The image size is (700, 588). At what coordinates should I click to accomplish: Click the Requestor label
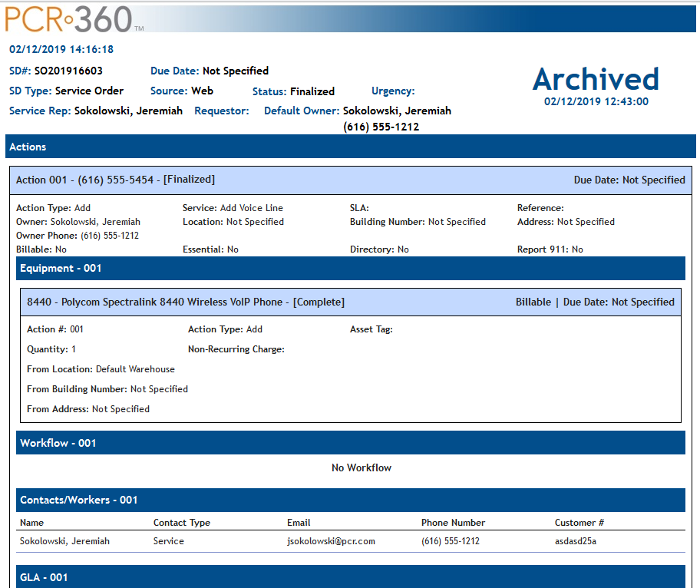pos(221,111)
